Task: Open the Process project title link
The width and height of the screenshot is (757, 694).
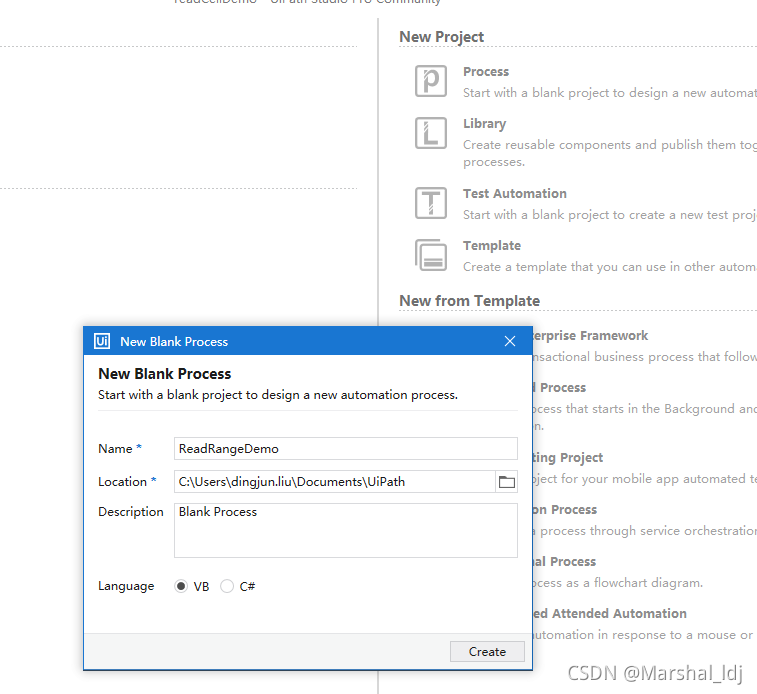Action: pos(486,71)
